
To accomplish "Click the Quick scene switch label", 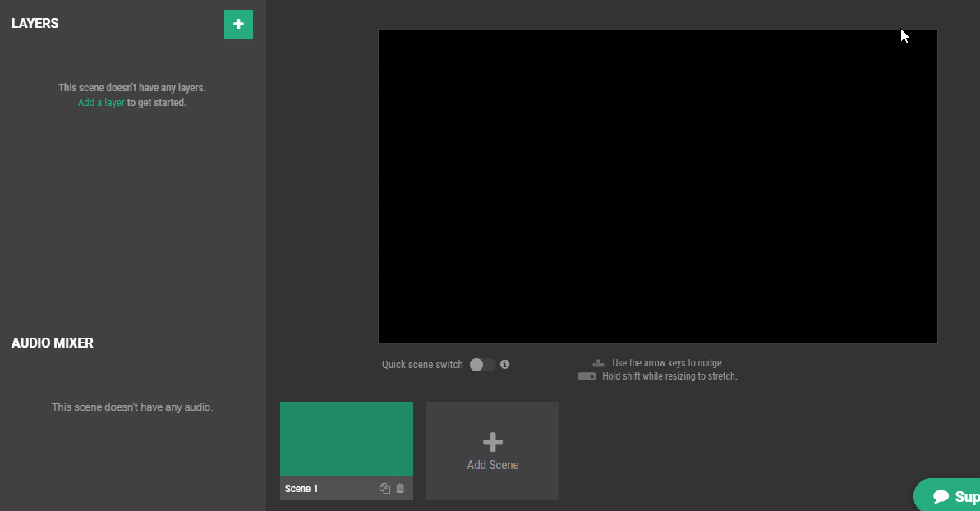I will [x=422, y=364].
